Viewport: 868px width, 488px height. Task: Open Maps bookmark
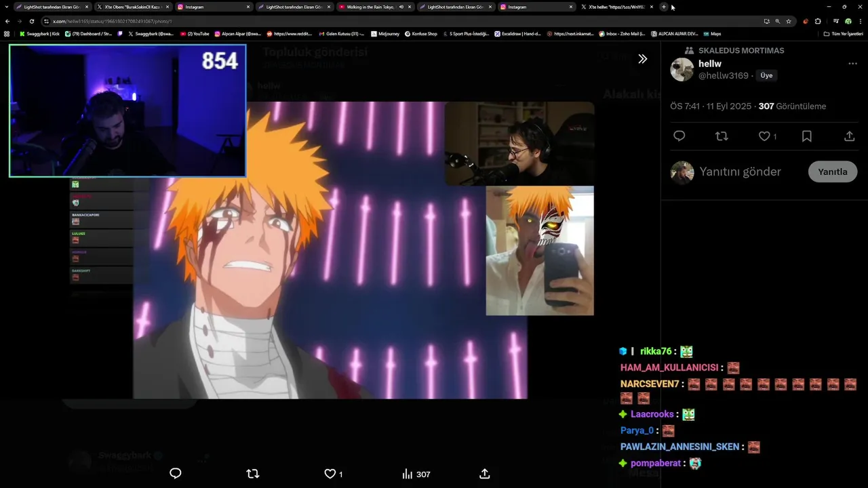(x=713, y=33)
